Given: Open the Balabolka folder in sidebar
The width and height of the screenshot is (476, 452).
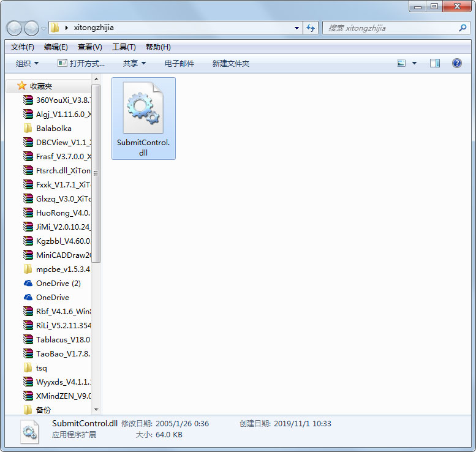Looking at the screenshot, I should [48, 129].
